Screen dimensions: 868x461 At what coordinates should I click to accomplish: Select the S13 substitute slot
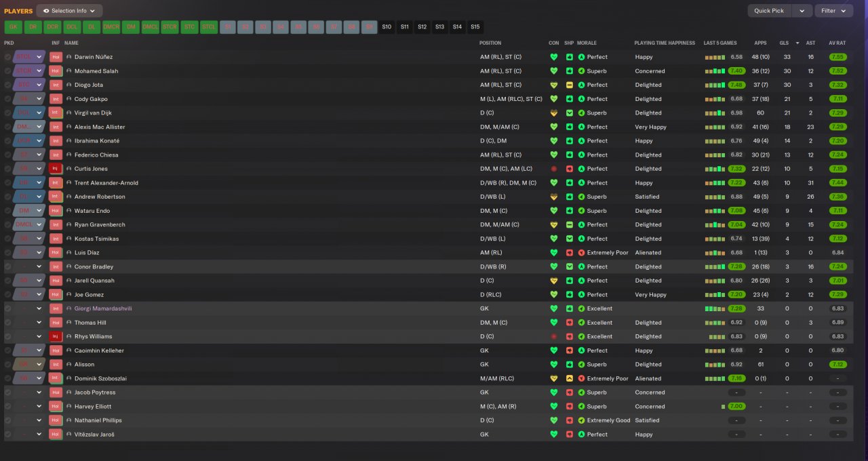(439, 27)
